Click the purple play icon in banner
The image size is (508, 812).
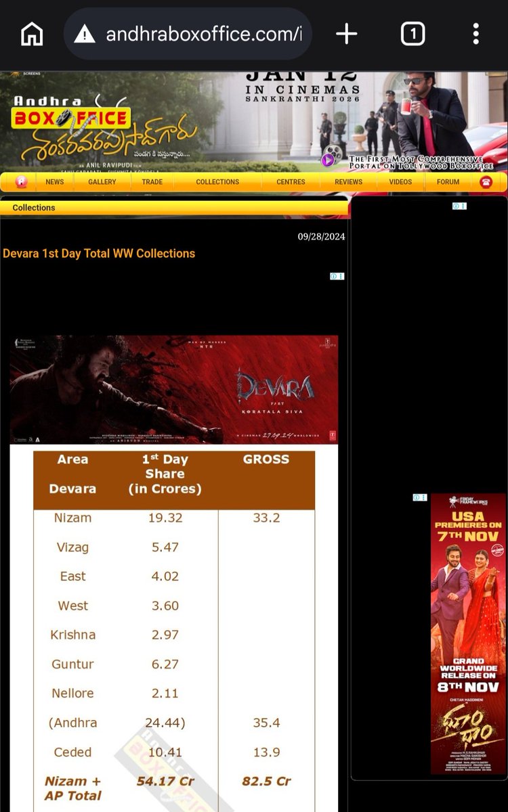point(329,160)
